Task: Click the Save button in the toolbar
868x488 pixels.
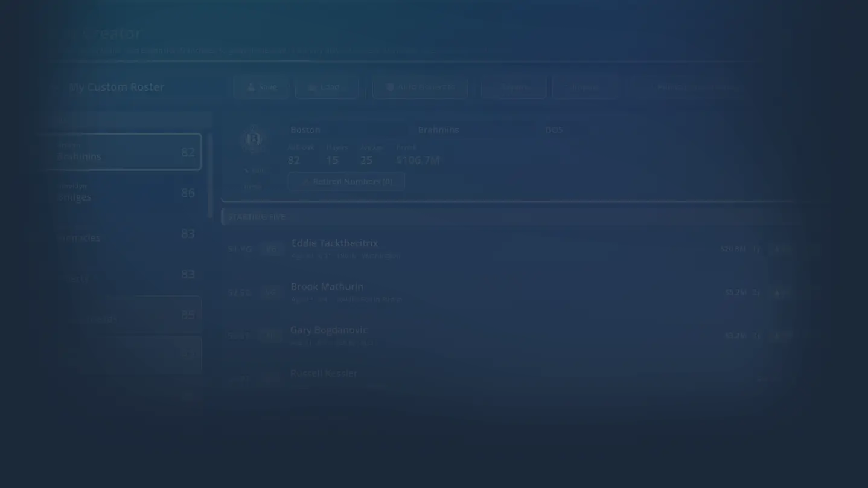Action: coord(261,87)
